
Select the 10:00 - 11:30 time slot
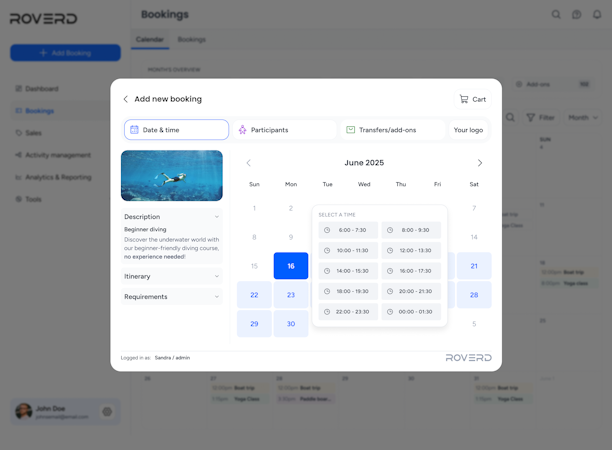pos(348,251)
